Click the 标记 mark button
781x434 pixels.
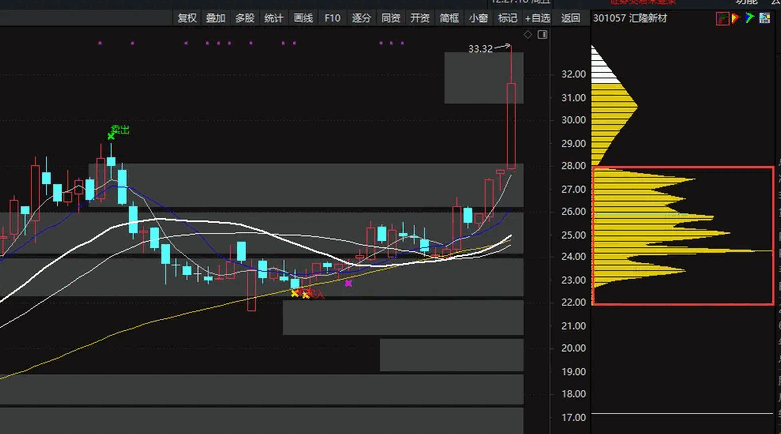coord(508,18)
